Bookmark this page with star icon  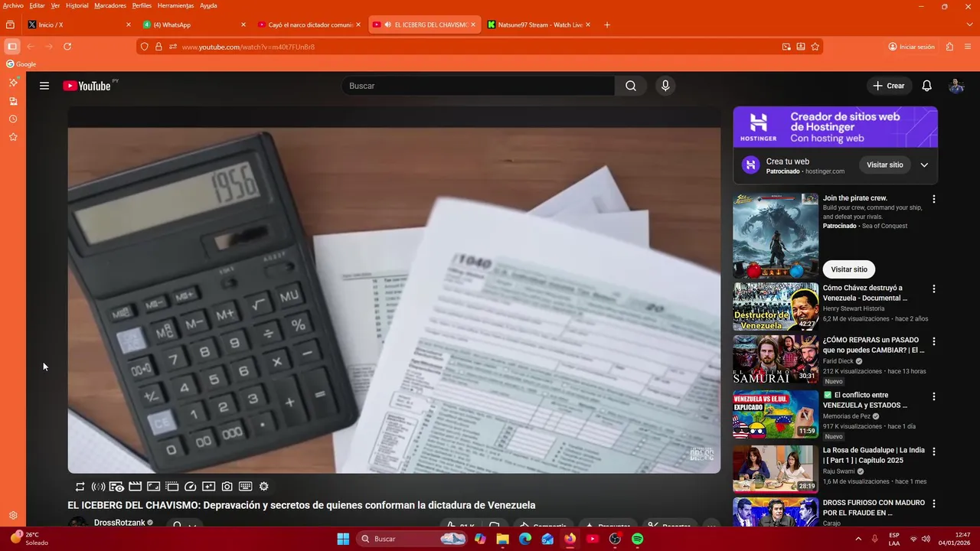pyautogui.click(x=815, y=47)
